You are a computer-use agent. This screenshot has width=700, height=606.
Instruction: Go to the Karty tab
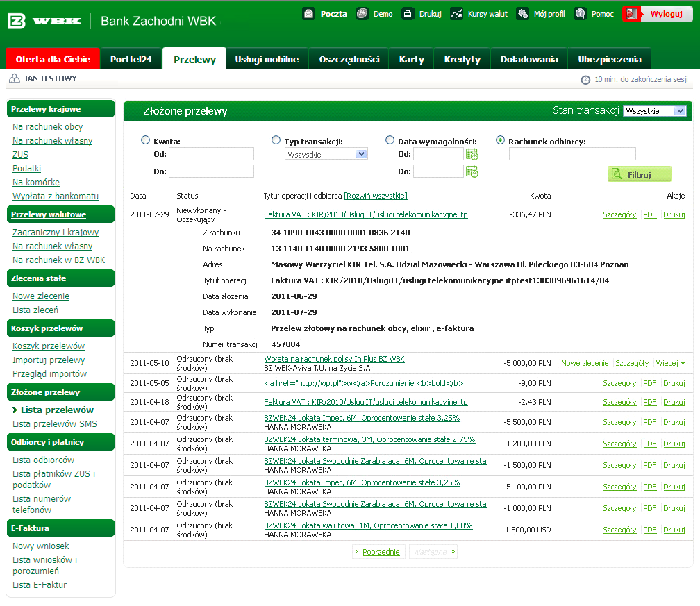tap(411, 59)
